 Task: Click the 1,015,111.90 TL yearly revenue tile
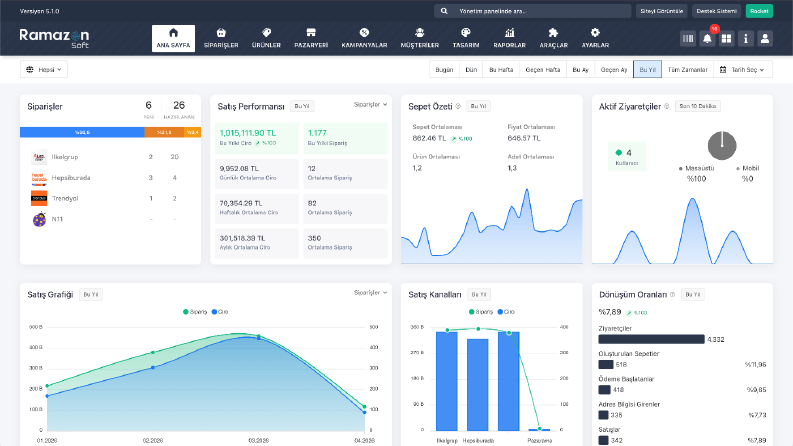(256, 138)
